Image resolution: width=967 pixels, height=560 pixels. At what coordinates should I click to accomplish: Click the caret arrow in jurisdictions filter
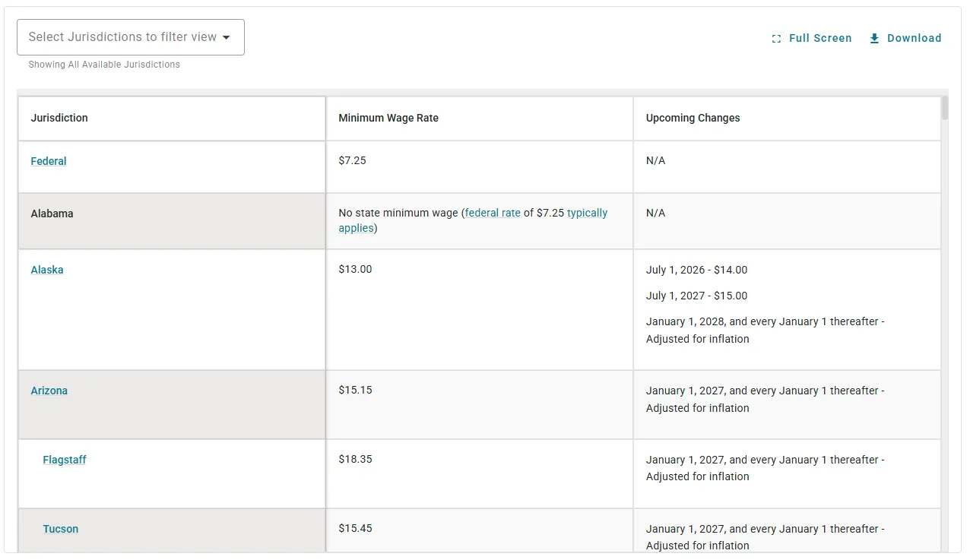click(x=227, y=37)
